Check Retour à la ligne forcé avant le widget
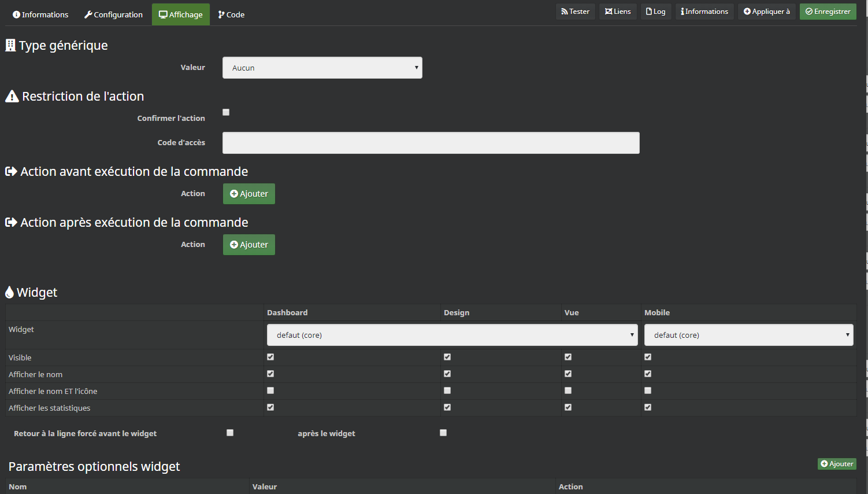Viewport: 868px width, 494px height. pyautogui.click(x=230, y=433)
